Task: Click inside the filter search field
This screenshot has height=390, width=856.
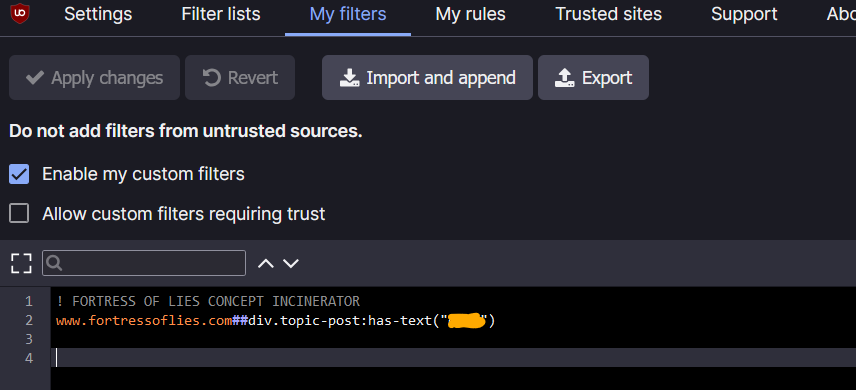Action: [144, 263]
